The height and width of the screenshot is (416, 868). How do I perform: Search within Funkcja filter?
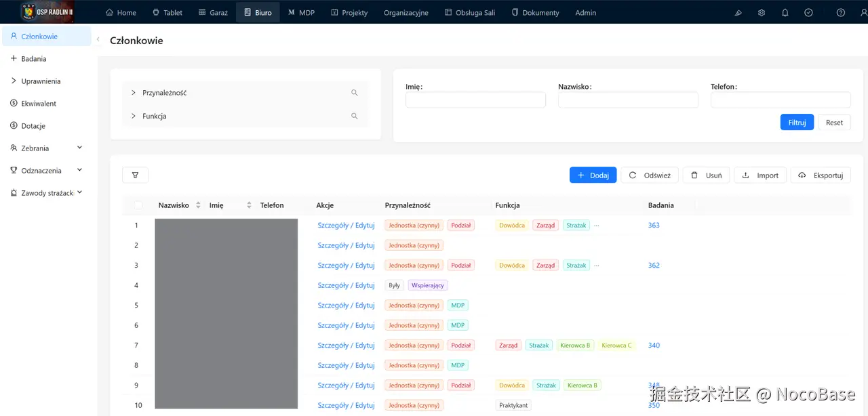click(354, 116)
